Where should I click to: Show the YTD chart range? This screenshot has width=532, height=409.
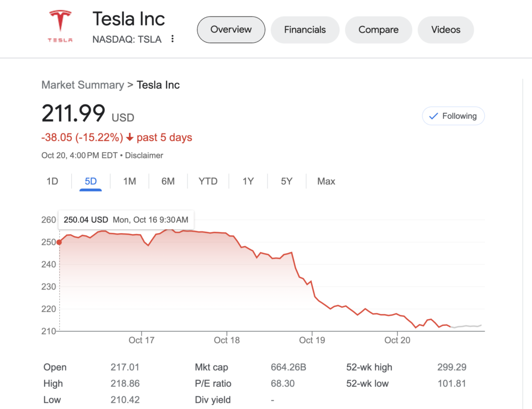pos(208,181)
